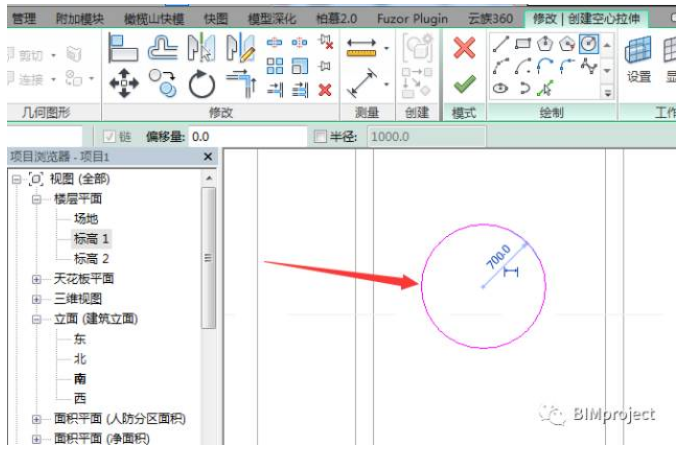This screenshot has height=452, width=680.
Task: Open the dimension tool dropdown arrow
Action: pos(386,83)
